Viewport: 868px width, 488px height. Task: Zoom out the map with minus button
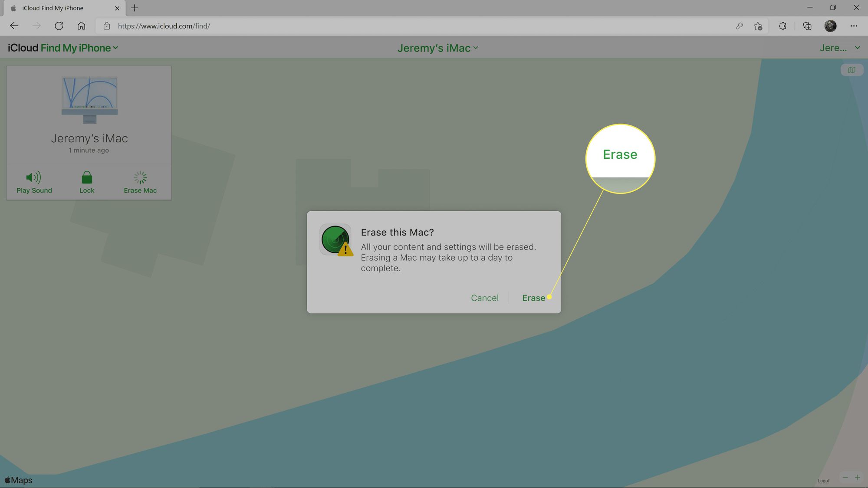(845, 478)
